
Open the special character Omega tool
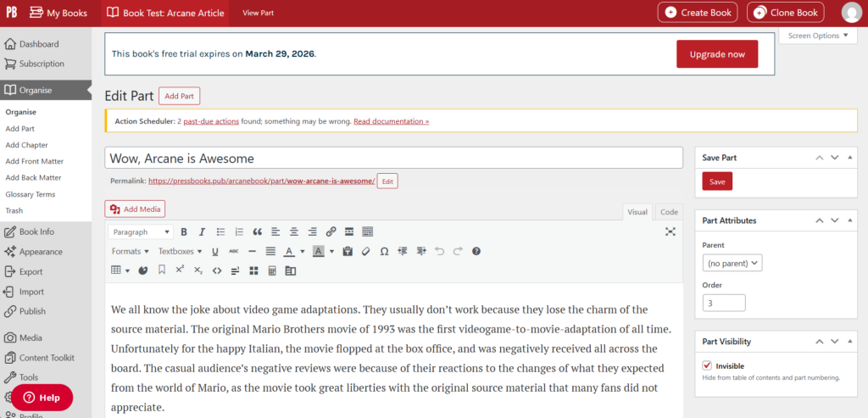tap(384, 251)
